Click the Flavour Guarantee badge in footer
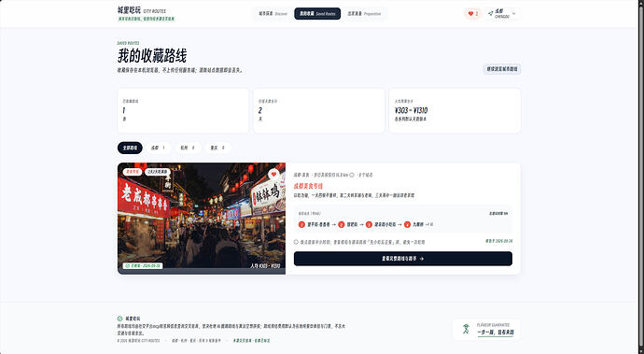The height and width of the screenshot is (354, 644). click(486, 330)
